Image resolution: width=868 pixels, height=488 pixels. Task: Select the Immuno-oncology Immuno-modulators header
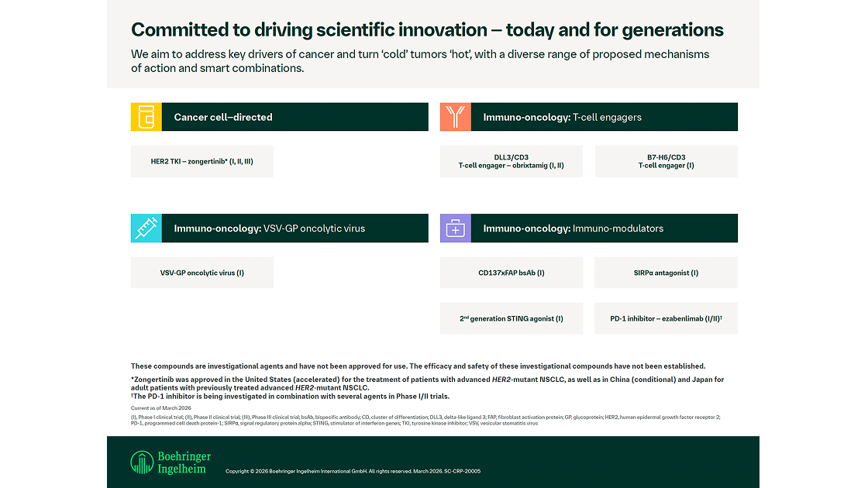tap(589, 228)
